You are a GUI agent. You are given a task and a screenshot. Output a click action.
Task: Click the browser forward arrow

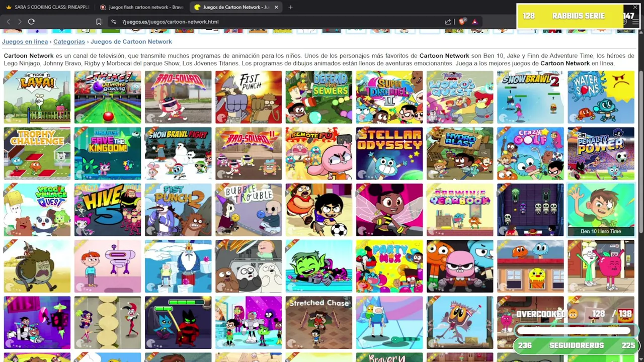[x=20, y=22]
